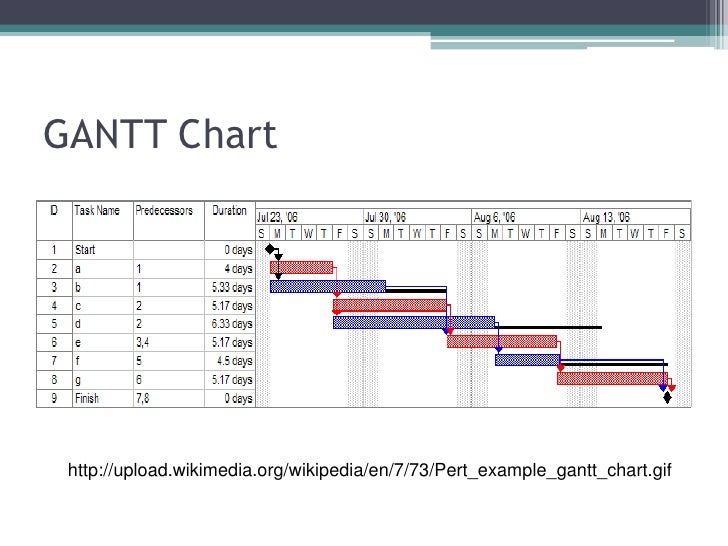Click the 'Jul 30, '06' week header
Viewport: 728px width, 546px height.
pyautogui.click(x=418, y=217)
